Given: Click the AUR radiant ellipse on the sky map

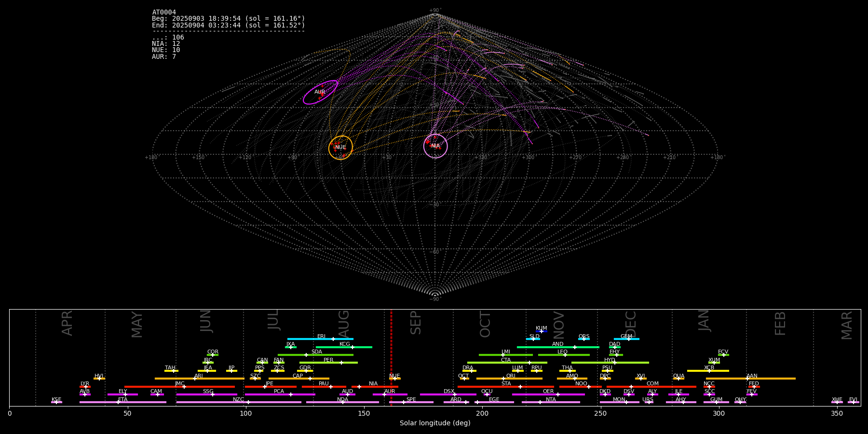Looking at the screenshot, I should (320, 92).
